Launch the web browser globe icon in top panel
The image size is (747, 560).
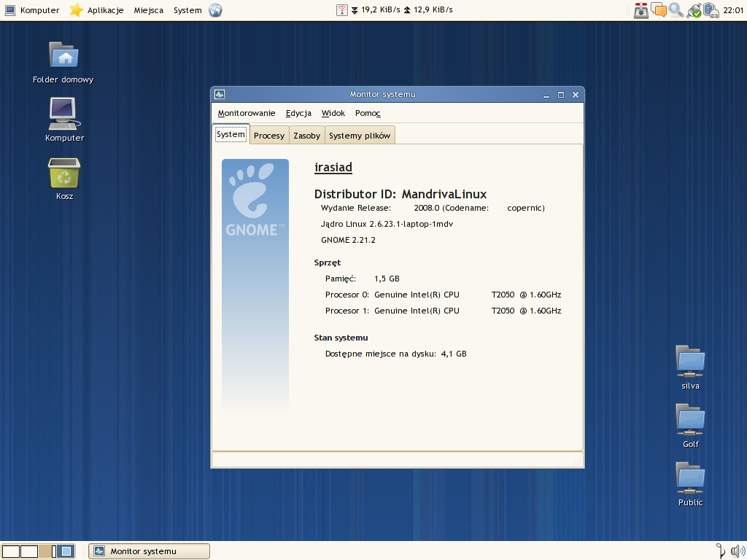[215, 10]
